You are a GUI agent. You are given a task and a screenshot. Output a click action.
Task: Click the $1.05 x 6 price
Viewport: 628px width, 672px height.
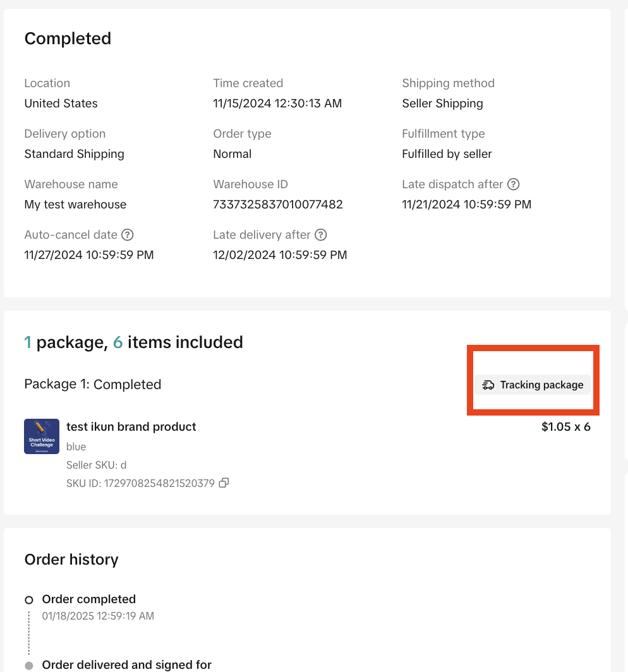coord(565,427)
